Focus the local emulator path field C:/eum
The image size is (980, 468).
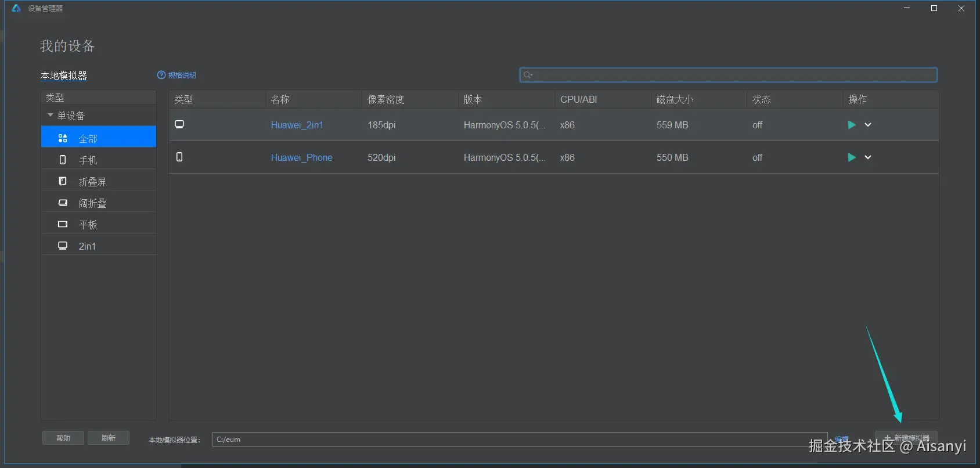[x=520, y=440]
